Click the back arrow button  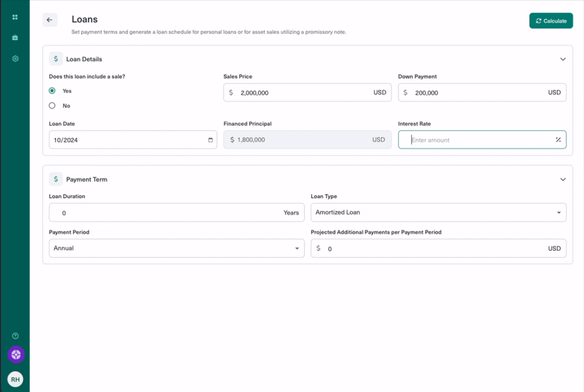[x=50, y=20]
